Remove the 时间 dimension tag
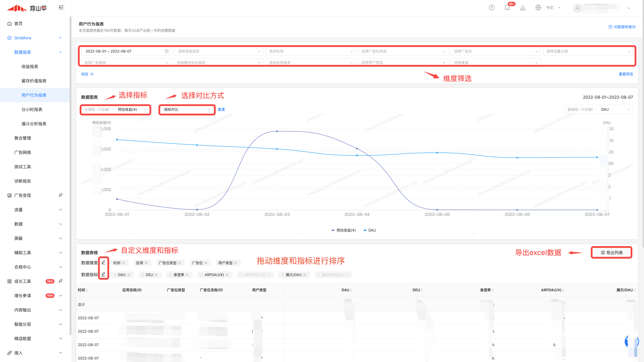 click(x=124, y=263)
